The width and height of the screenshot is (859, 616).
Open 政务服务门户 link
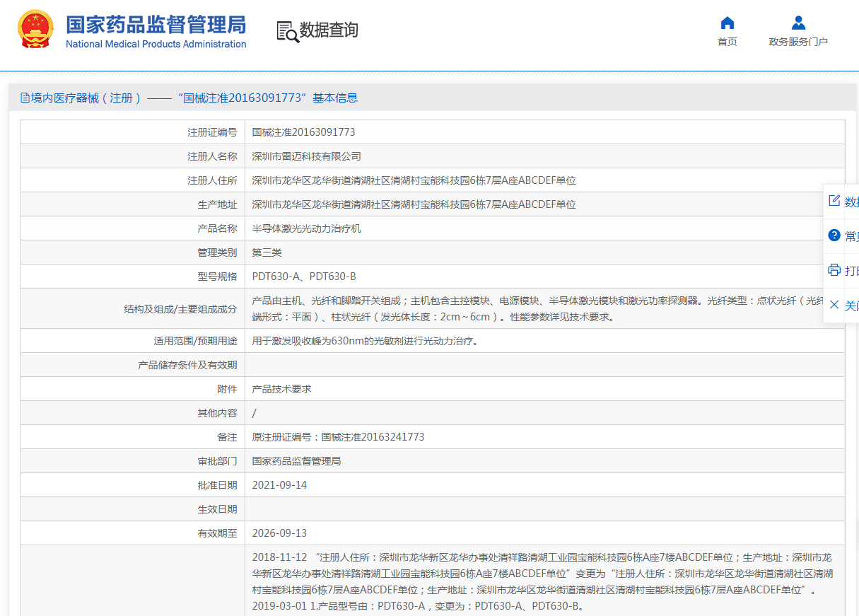798,42
